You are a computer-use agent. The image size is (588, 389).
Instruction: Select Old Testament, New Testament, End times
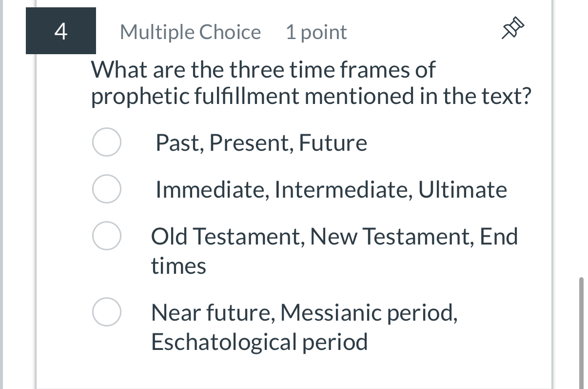pyautogui.click(x=106, y=236)
